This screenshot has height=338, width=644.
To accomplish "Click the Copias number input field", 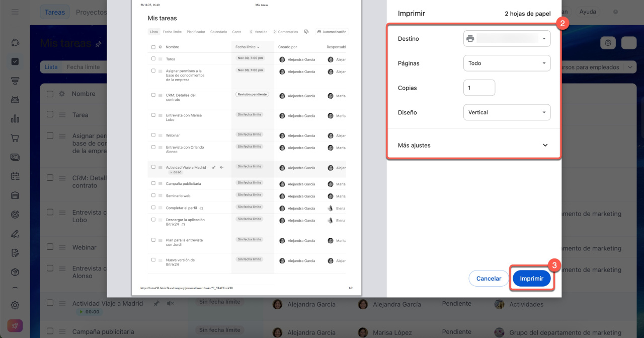I will coord(479,88).
